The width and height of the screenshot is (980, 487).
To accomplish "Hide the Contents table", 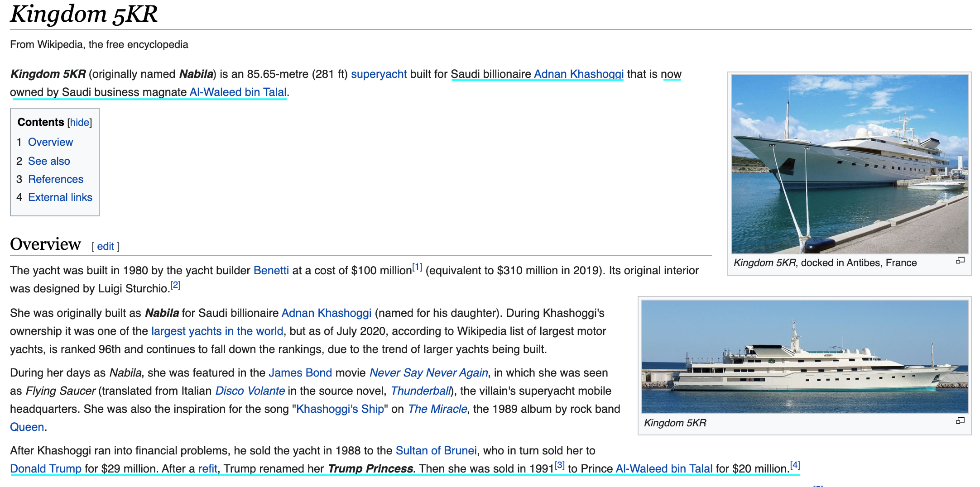I will (80, 123).
